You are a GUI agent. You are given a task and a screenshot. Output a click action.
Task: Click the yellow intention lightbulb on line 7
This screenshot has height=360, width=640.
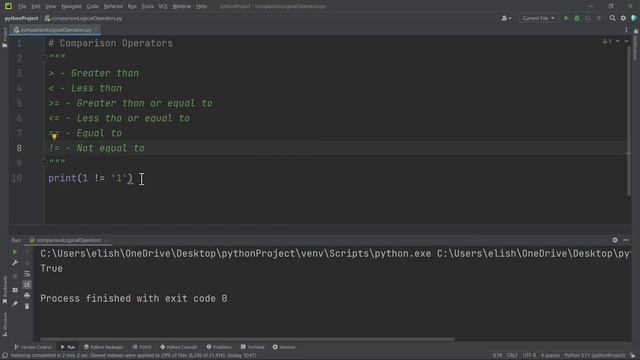pyautogui.click(x=54, y=137)
